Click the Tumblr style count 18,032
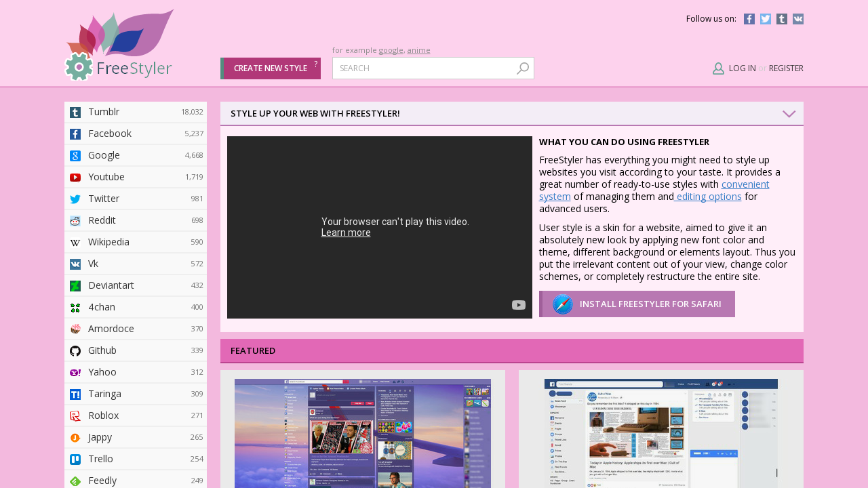Image resolution: width=868 pixels, height=488 pixels. (192, 113)
